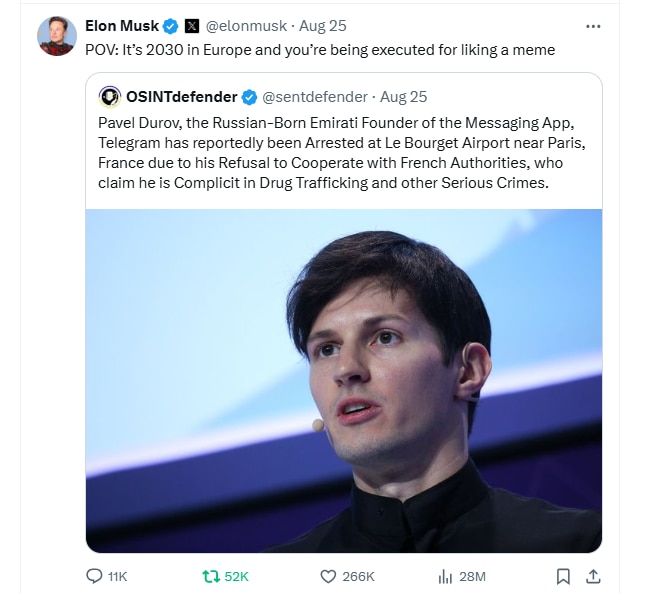Toggle the heart like button
The height and width of the screenshot is (594, 650).
327,576
